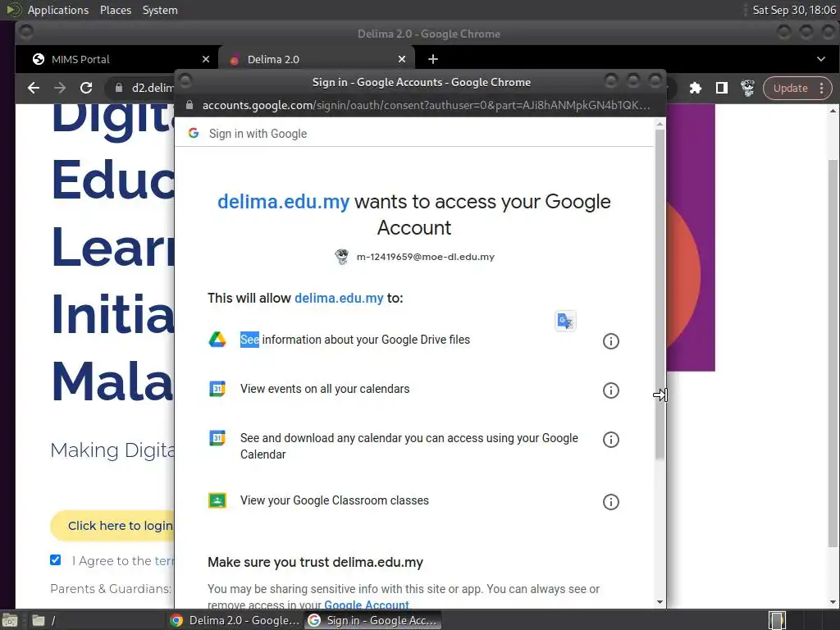
Task: Click the lock icon in the popup address bar
Action: (x=189, y=105)
